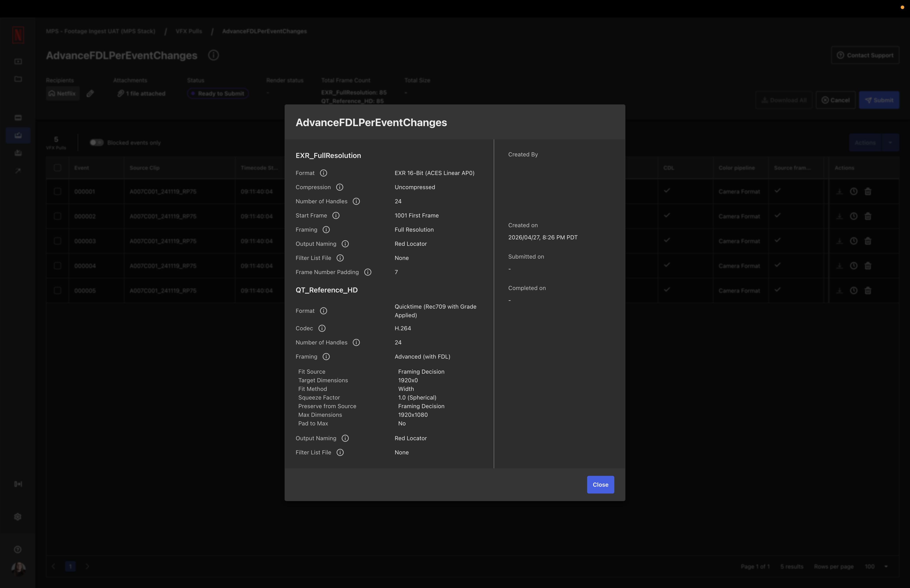The width and height of the screenshot is (910, 588).
Task: Show info for QT Number of Handles
Action: pos(356,342)
